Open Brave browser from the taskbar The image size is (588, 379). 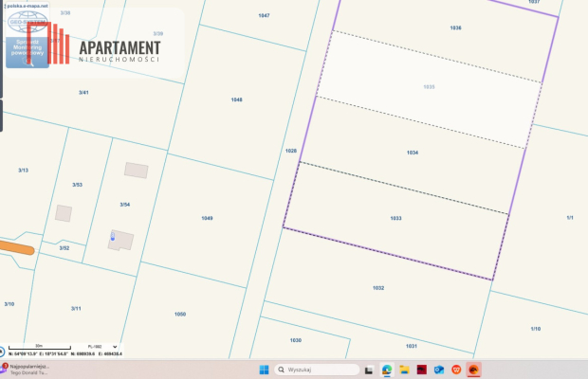click(x=456, y=370)
